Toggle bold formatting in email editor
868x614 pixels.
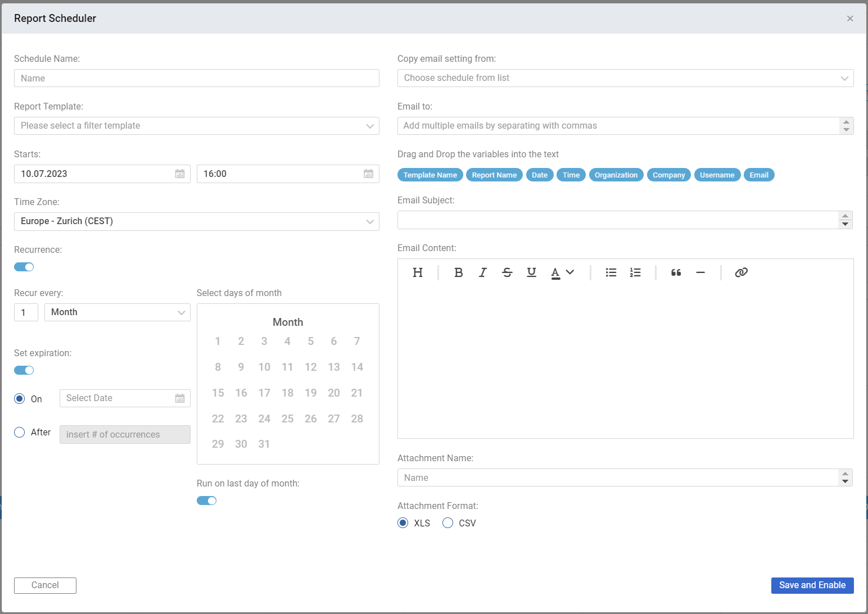[x=459, y=272]
